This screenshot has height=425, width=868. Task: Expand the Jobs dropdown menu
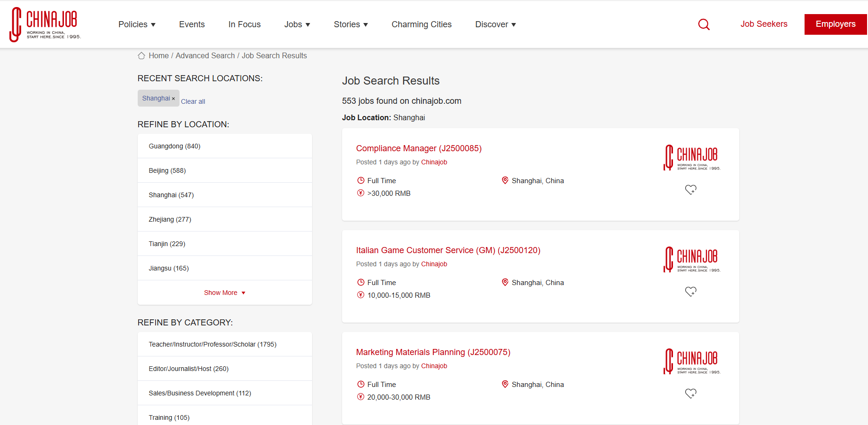[297, 24]
